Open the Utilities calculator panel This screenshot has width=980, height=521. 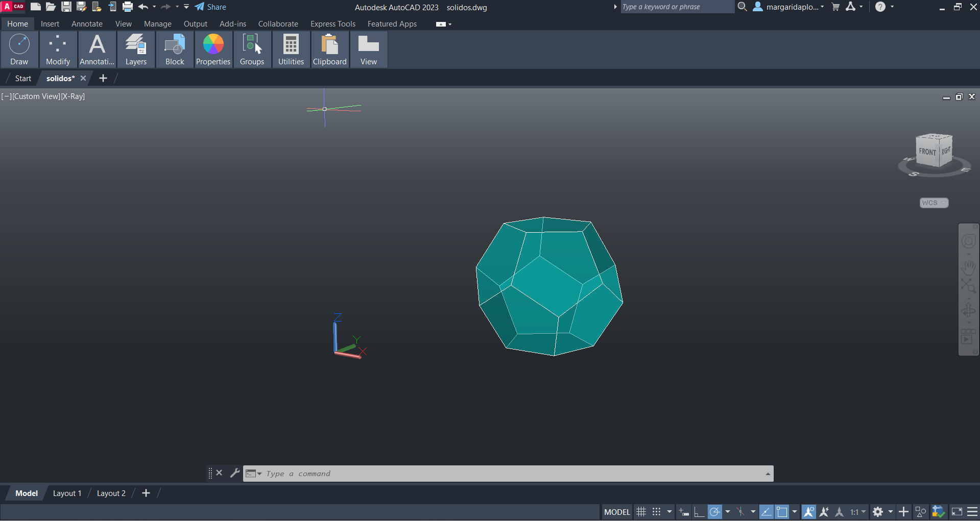[x=291, y=49]
